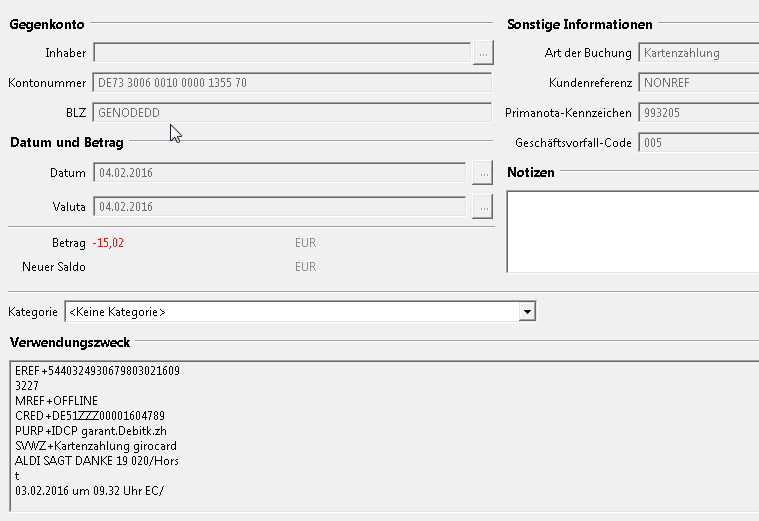Image resolution: width=759 pixels, height=521 pixels.
Task: Click the Gegenkonto section heading
Action: tap(47, 24)
